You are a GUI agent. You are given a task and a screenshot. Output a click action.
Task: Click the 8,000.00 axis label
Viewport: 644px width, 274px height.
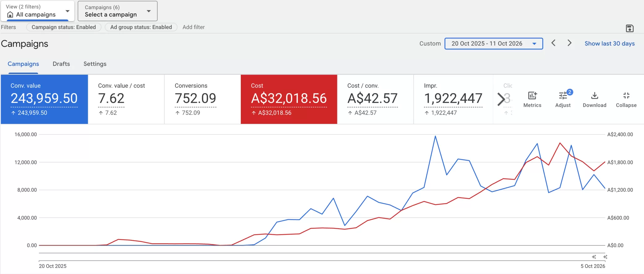click(27, 190)
